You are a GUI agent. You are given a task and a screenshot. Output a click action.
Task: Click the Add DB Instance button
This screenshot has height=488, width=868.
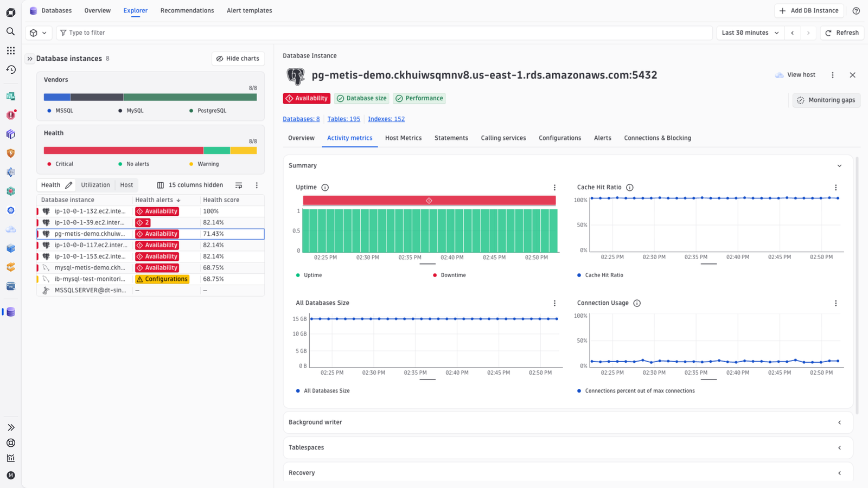[x=809, y=11]
